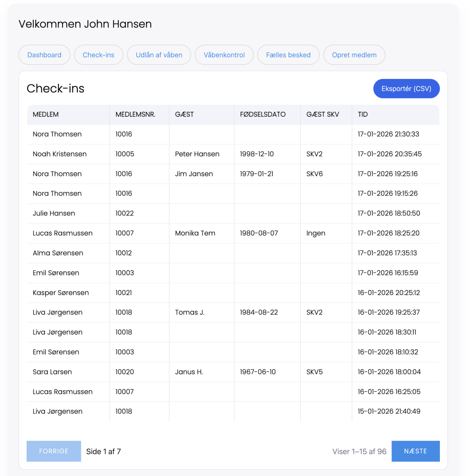The width and height of the screenshot is (470, 476).
Task: Select the Opret medlem tab
Action: pos(354,55)
